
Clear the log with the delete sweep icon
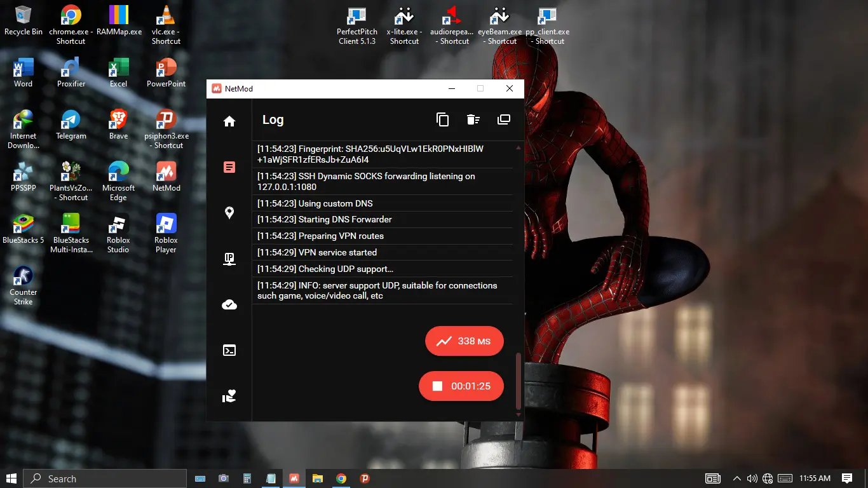[x=473, y=119]
